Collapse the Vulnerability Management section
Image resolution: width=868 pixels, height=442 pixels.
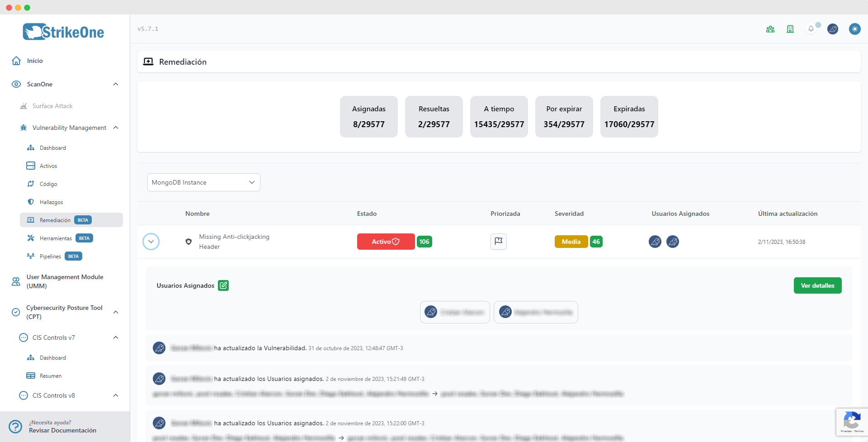coord(116,128)
